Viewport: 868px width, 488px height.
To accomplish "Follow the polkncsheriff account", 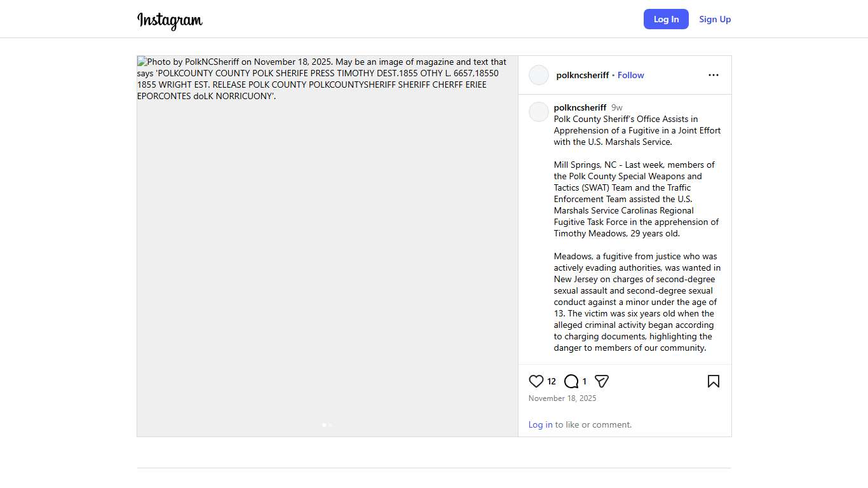I will [630, 75].
